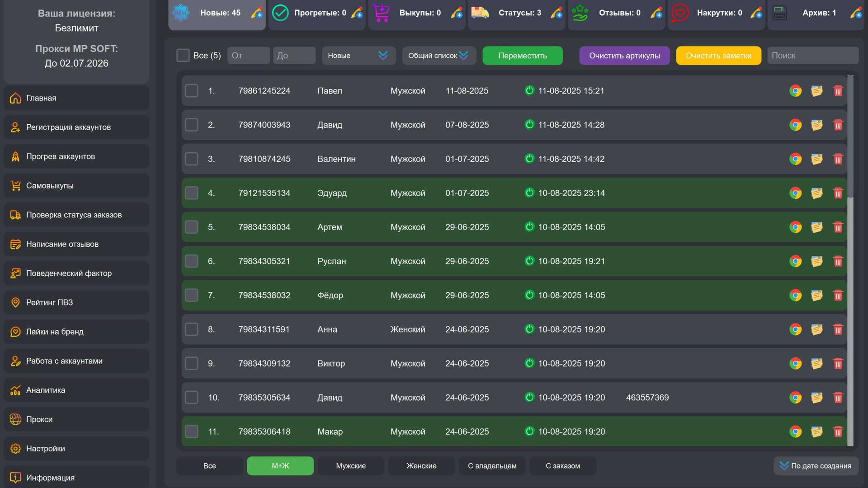The height and width of the screenshot is (488, 868).
Task: Click the add icon next to Выкупы counter
Action: [457, 13]
